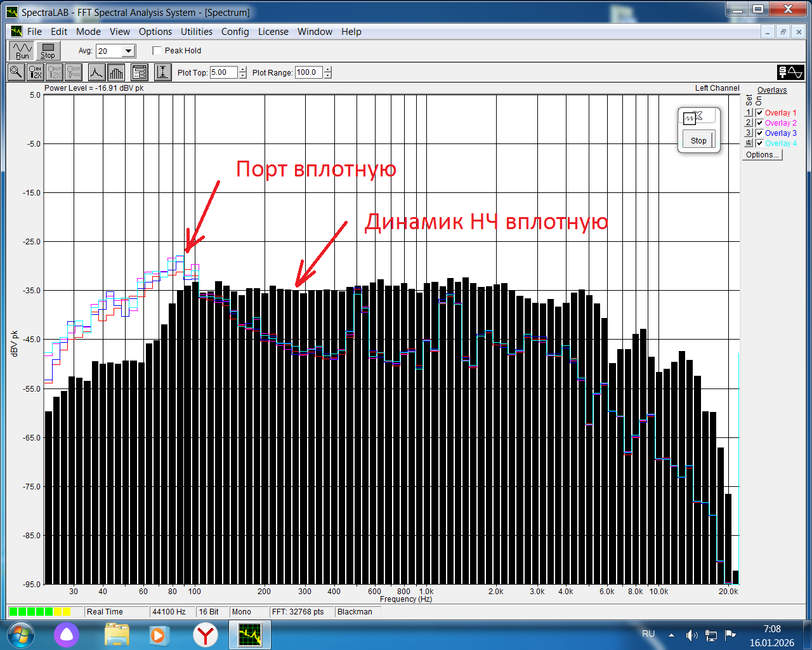The image size is (812, 650).
Task: Open the clock showing 7:08
Action: (x=772, y=635)
